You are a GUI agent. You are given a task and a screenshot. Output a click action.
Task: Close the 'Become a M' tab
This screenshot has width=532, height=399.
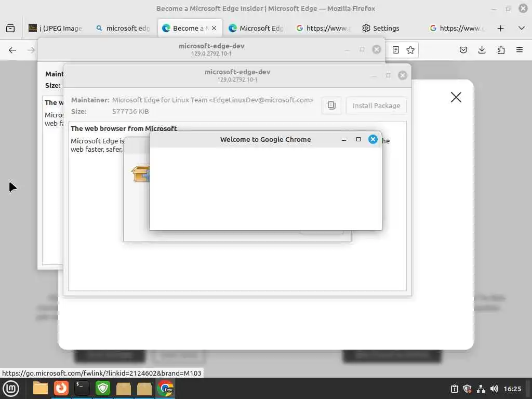click(214, 28)
